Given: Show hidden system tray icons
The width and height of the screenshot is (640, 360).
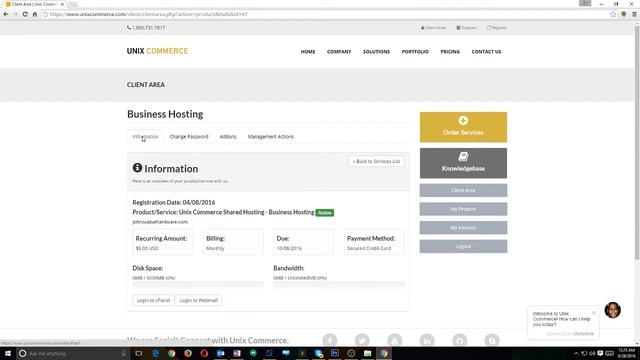Looking at the screenshot, I should coord(576,353).
